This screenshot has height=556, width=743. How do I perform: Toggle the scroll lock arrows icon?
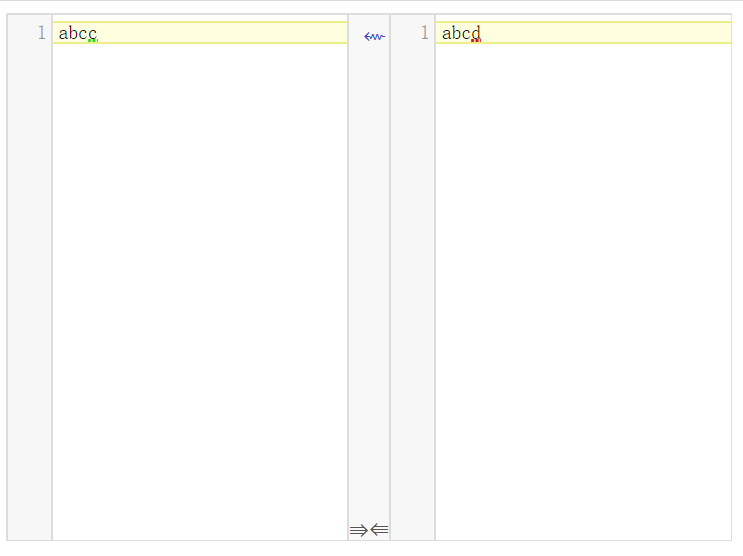(368, 529)
